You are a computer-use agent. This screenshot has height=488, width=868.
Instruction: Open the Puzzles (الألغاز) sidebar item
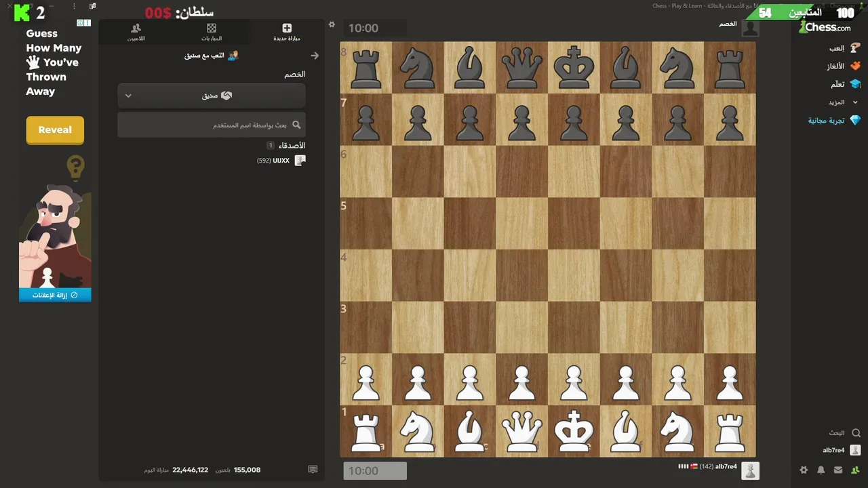[x=843, y=66]
